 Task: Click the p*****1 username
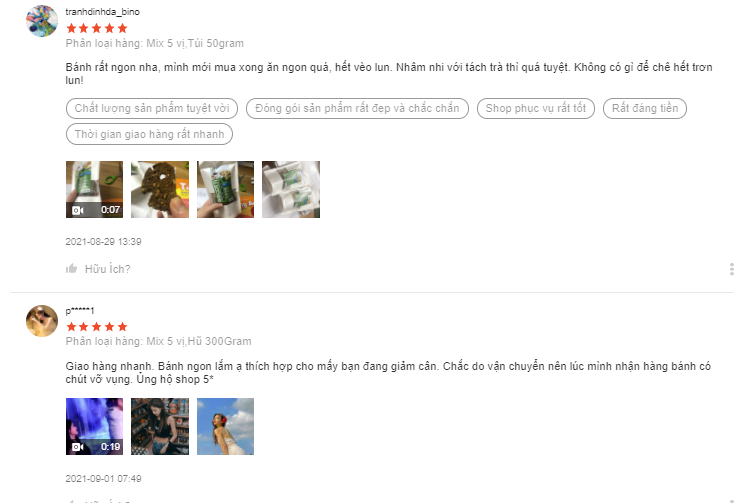[80, 311]
